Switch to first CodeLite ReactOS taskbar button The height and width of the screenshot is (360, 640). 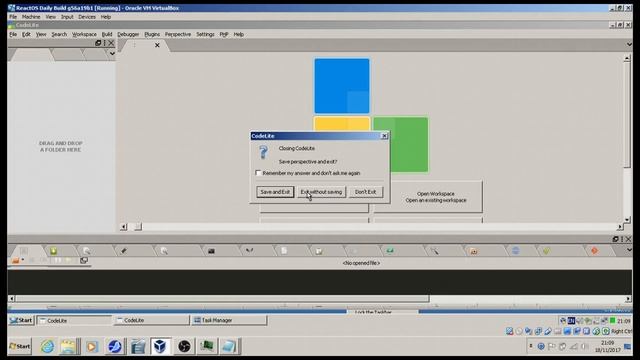pos(74,320)
